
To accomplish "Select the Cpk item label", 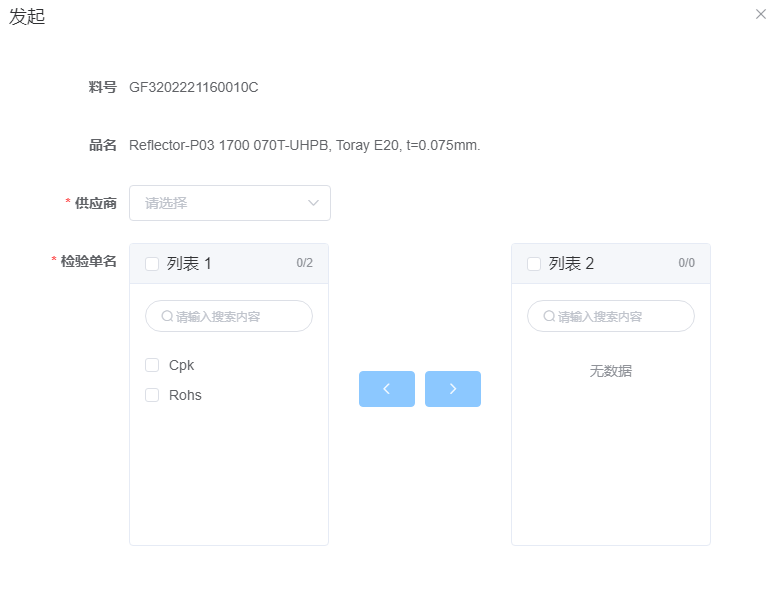I will click(x=181, y=365).
